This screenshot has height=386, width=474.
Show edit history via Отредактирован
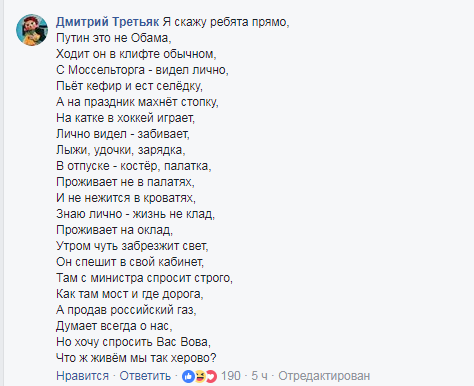click(x=324, y=376)
